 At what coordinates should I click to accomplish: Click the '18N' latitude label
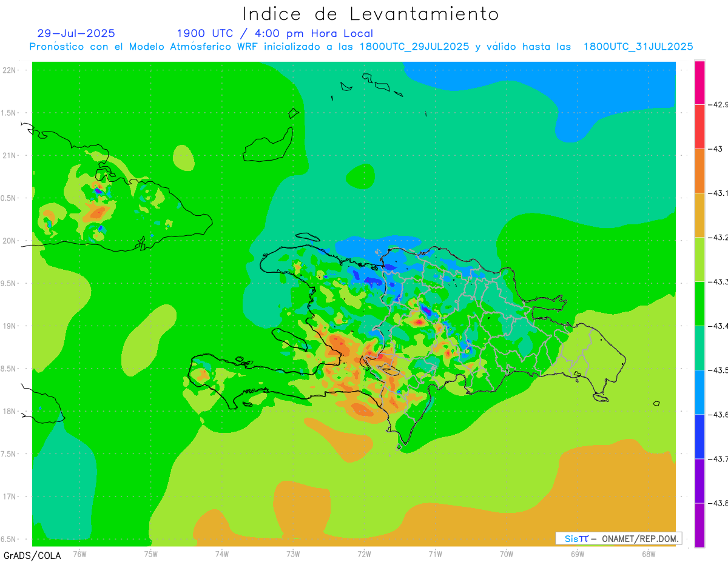point(10,412)
